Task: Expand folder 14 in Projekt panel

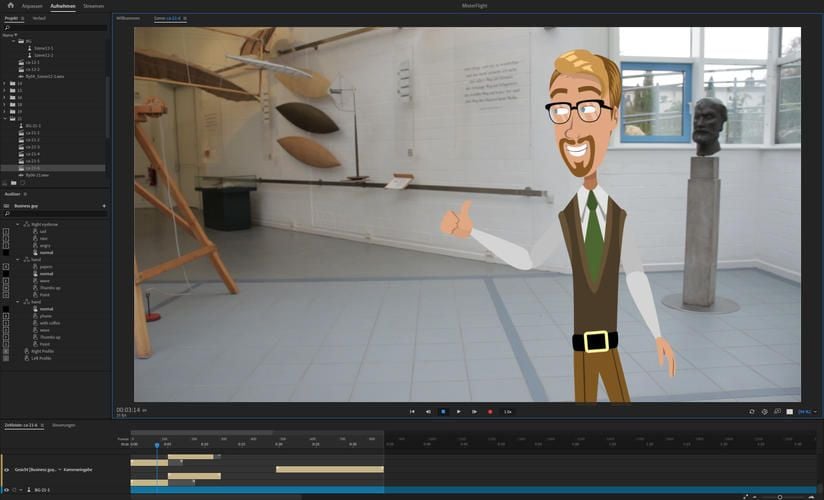Action: 5,83
